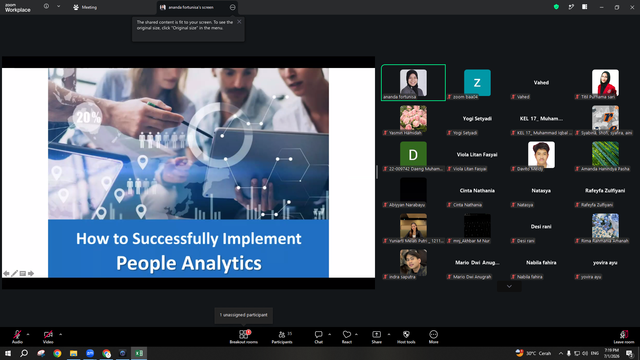The height and width of the screenshot is (360, 640).
Task: Open Google Chrome from the taskbar
Action: tap(57, 353)
